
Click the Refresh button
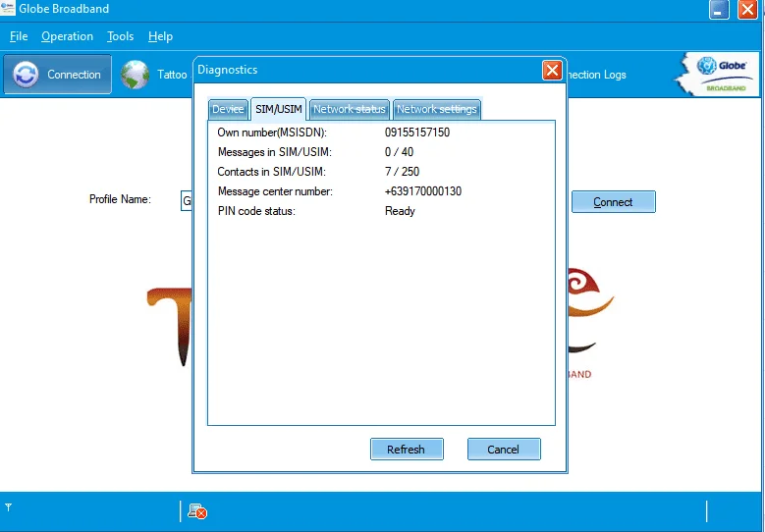tap(407, 450)
